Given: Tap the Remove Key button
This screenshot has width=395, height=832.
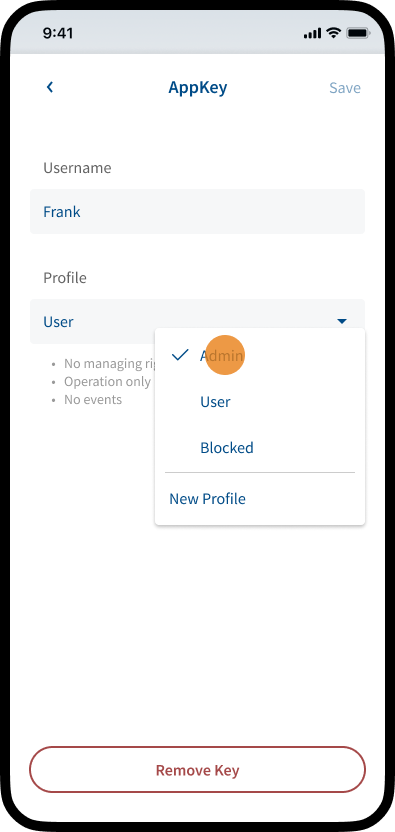Looking at the screenshot, I should [198, 770].
